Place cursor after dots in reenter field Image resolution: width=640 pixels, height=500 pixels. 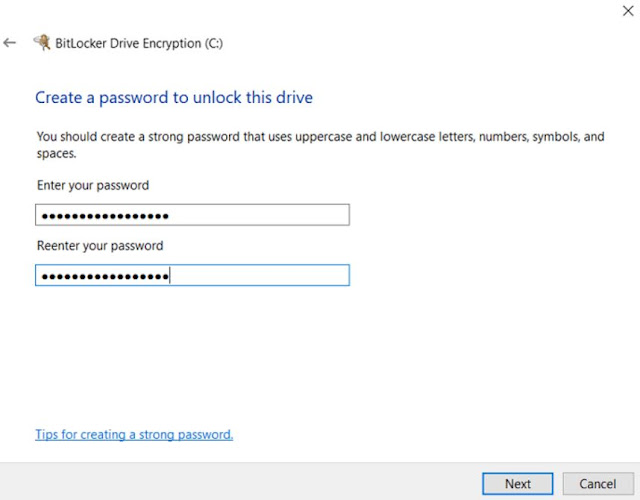click(170, 276)
